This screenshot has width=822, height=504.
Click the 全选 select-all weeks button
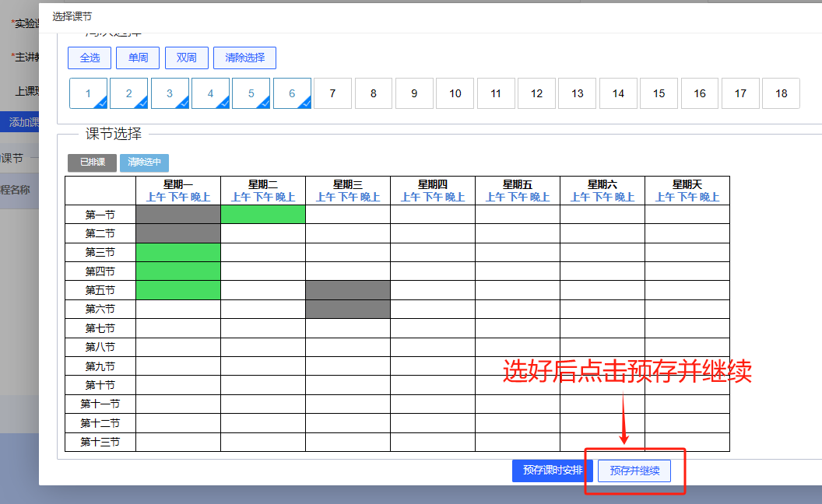point(90,58)
